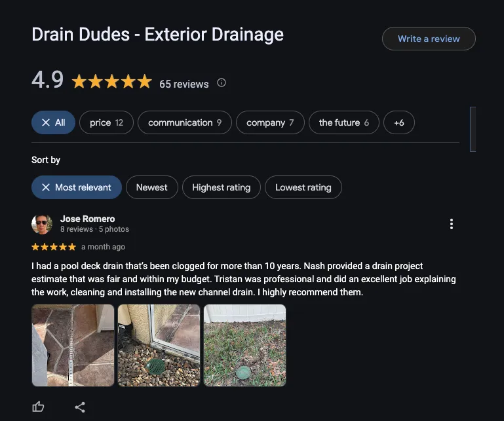504x421 pixels.
Task: Open the three-dot menu on Jose Romero's review
Action: pos(452,224)
